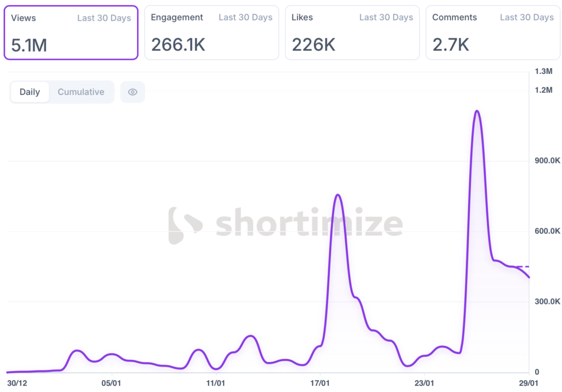
Task: Switch chart to Cumulative mode
Action: (x=81, y=92)
